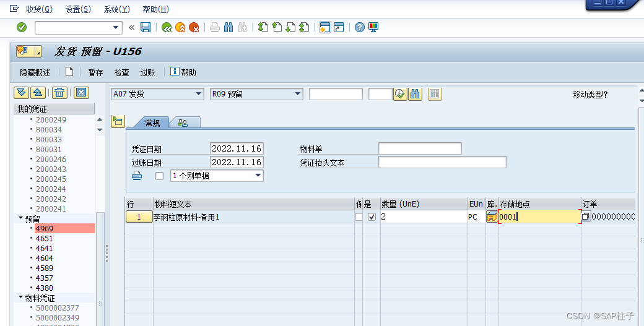Toggle the unchecked first checkbox in row 1
The height and width of the screenshot is (326, 644).
click(x=359, y=217)
